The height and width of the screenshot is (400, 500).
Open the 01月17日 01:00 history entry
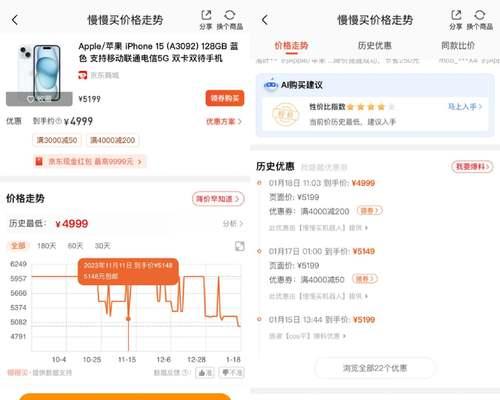[322, 251]
